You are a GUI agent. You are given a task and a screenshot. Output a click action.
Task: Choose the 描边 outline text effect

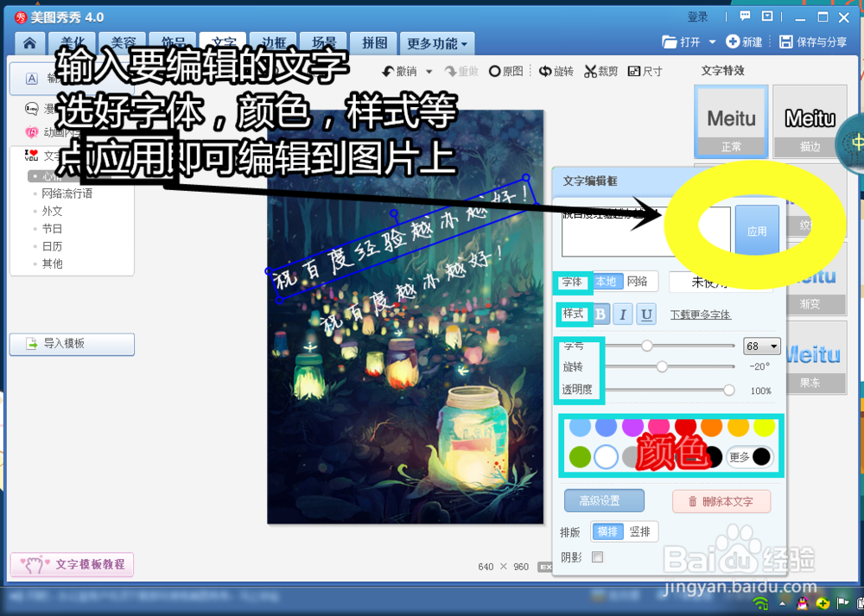pyautogui.click(x=810, y=122)
